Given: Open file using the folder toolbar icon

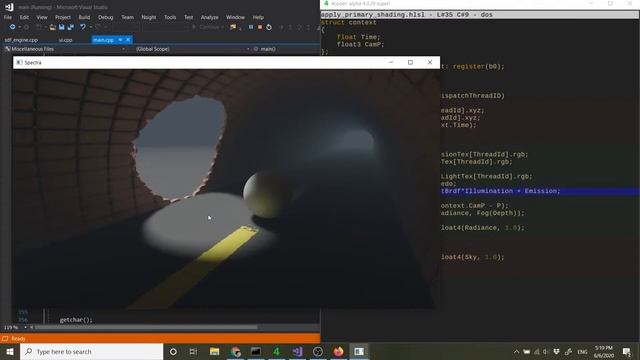Looking at the screenshot, I should coord(53,27).
